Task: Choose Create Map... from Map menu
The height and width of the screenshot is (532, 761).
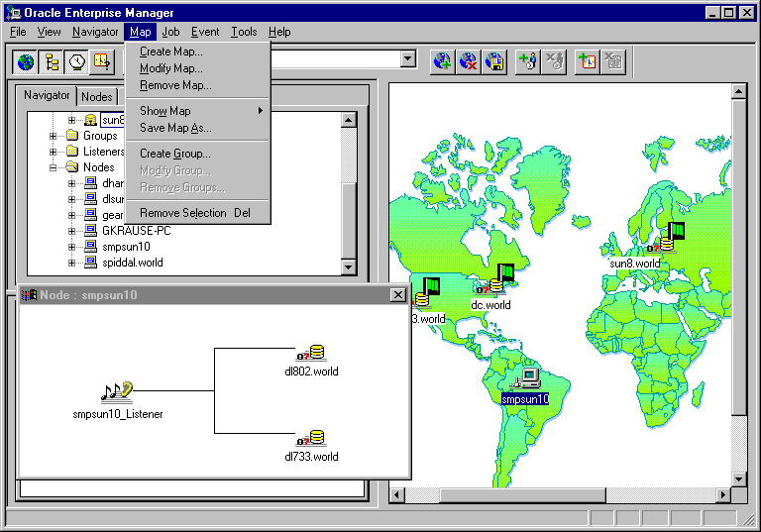Action: (197, 52)
